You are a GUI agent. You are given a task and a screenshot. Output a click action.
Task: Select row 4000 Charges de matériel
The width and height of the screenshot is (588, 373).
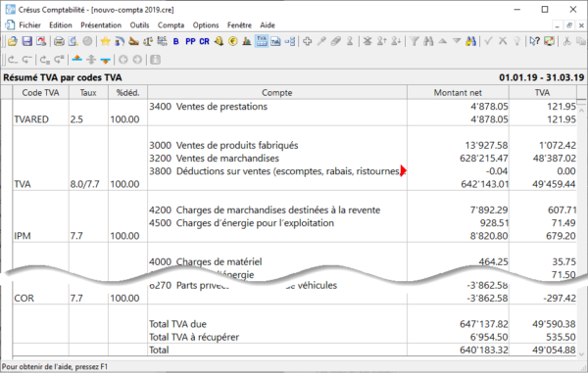pos(294,261)
